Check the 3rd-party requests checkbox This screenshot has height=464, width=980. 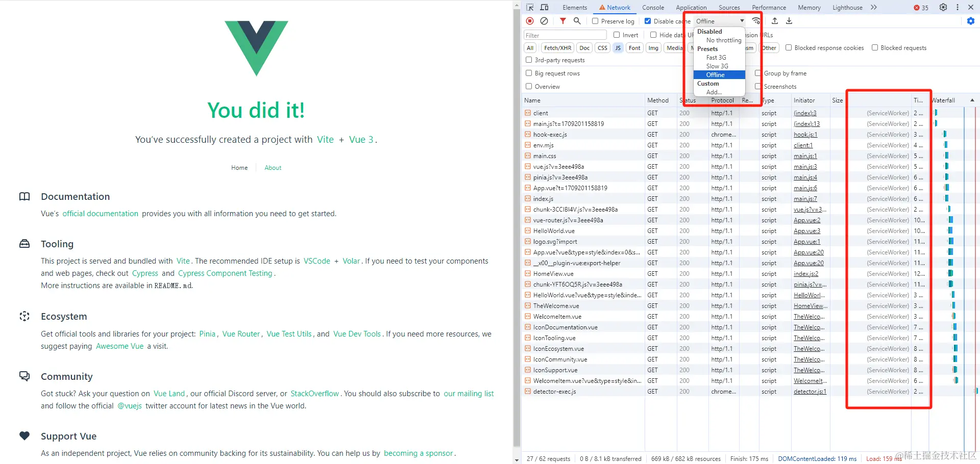[529, 60]
